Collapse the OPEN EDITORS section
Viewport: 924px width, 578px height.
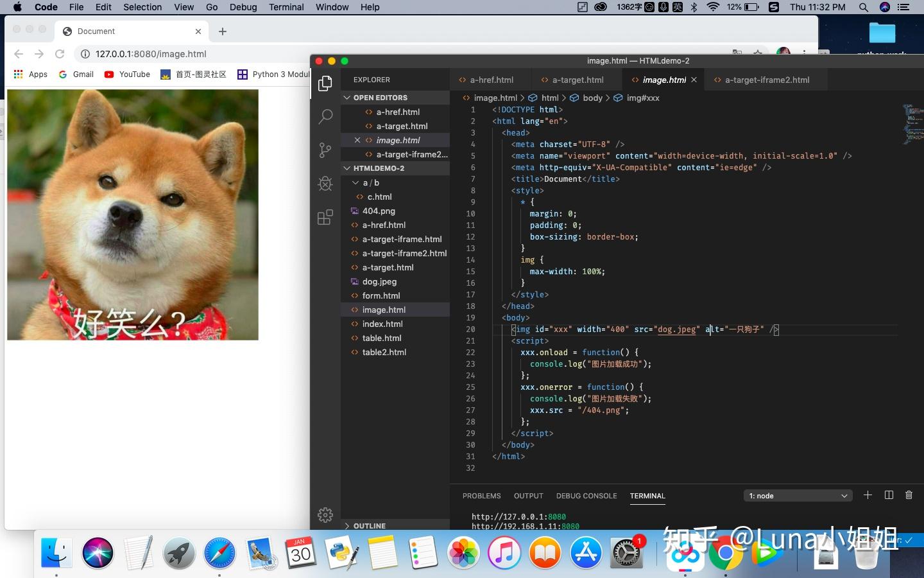(x=347, y=98)
